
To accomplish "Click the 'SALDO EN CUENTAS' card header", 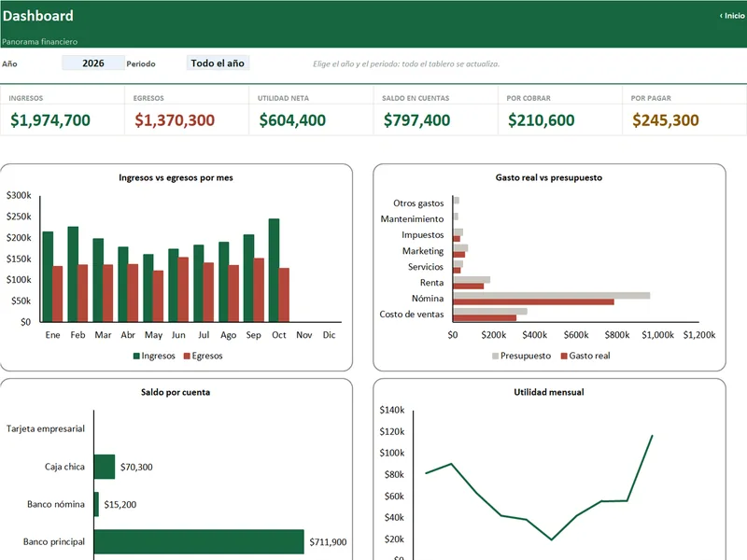I will click(416, 98).
